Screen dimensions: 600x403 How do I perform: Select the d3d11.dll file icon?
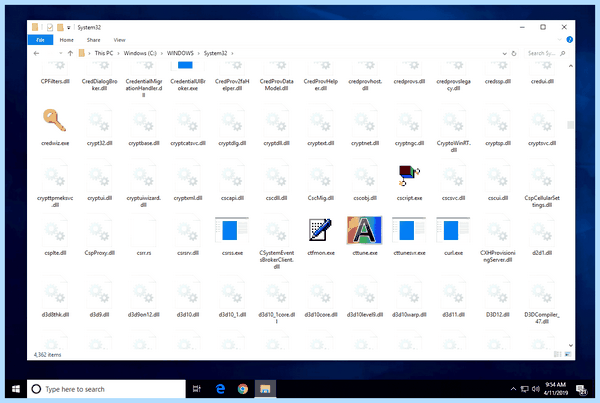(x=453, y=294)
